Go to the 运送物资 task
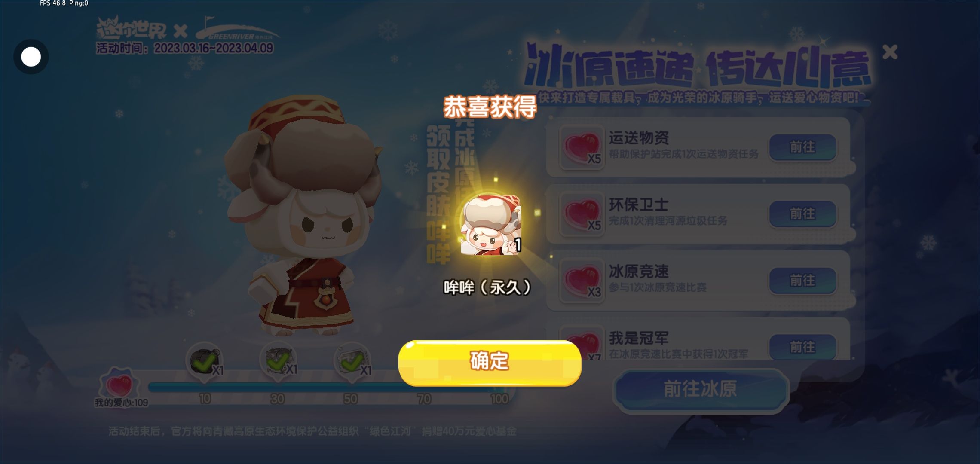 point(802,147)
